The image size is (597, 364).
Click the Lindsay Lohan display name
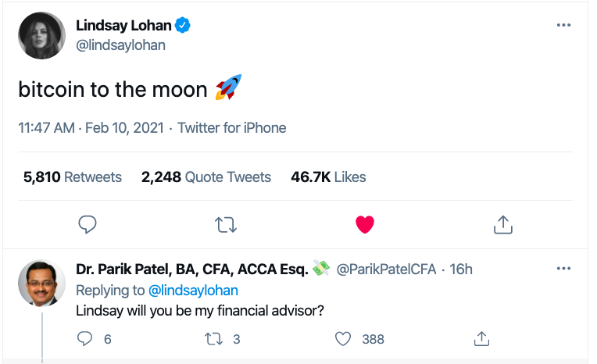pyautogui.click(x=123, y=26)
